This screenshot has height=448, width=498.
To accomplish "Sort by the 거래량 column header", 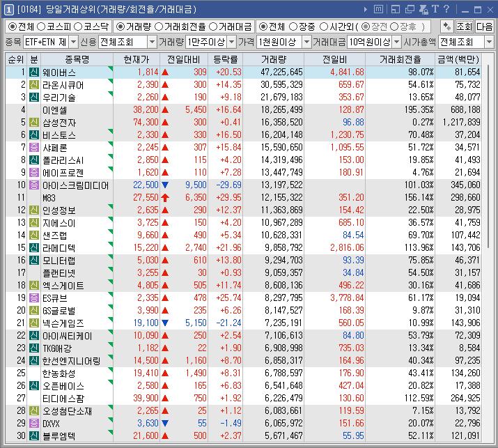I will coord(274,59).
